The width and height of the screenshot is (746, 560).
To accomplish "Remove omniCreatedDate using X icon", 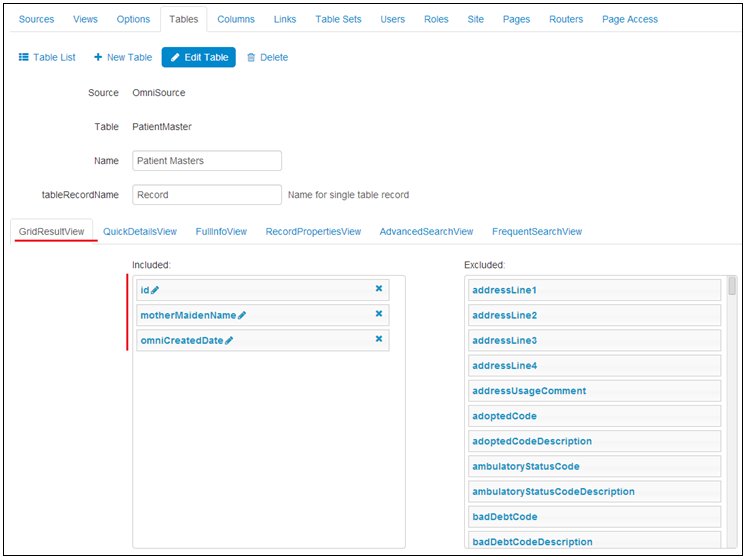I will coord(379,339).
